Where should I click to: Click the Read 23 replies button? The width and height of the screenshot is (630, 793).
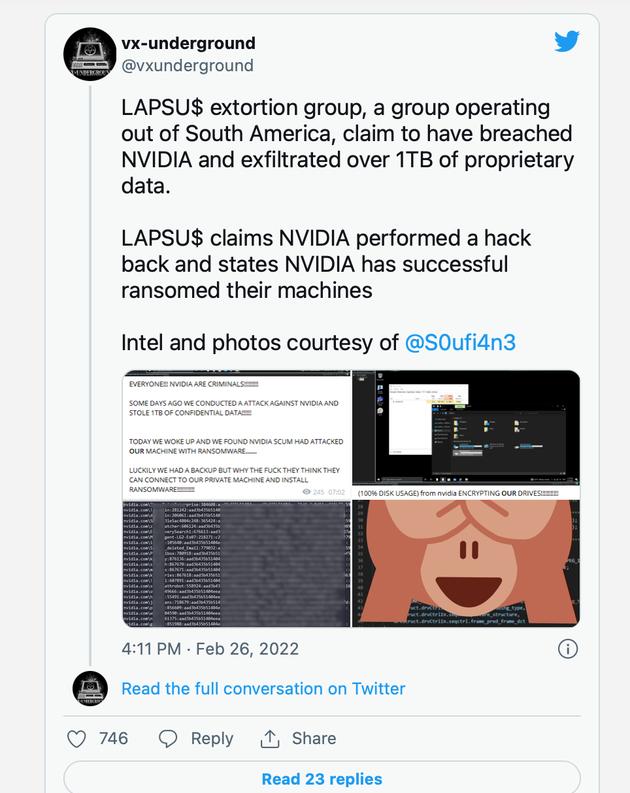(322, 777)
